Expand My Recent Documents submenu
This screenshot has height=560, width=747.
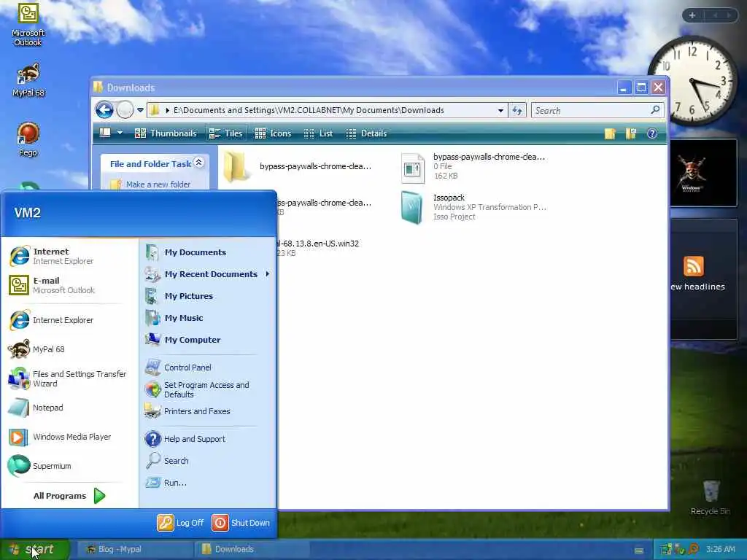(x=208, y=274)
